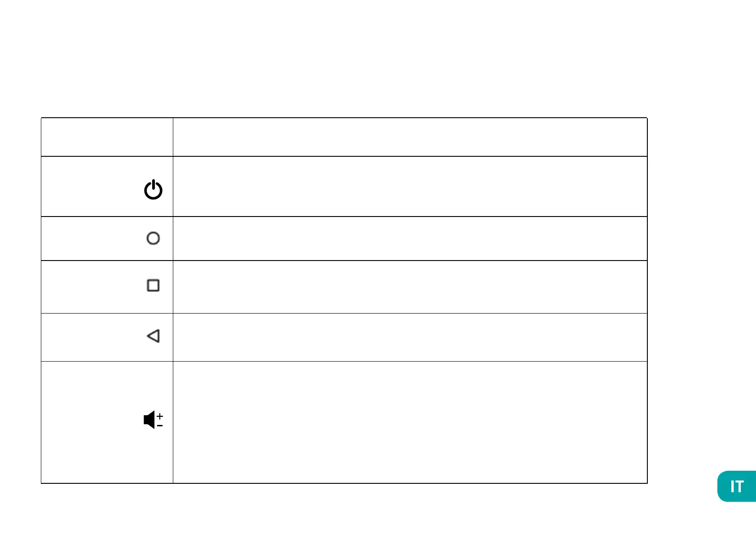Click the blank cell right of triangle icon
The width and height of the screenshot is (756, 535).
(x=409, y=337)
